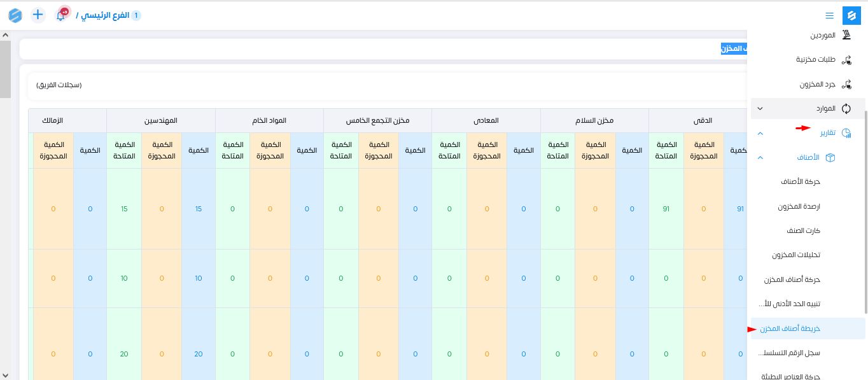Collapse the الأصناف submenu chevron

760,157
